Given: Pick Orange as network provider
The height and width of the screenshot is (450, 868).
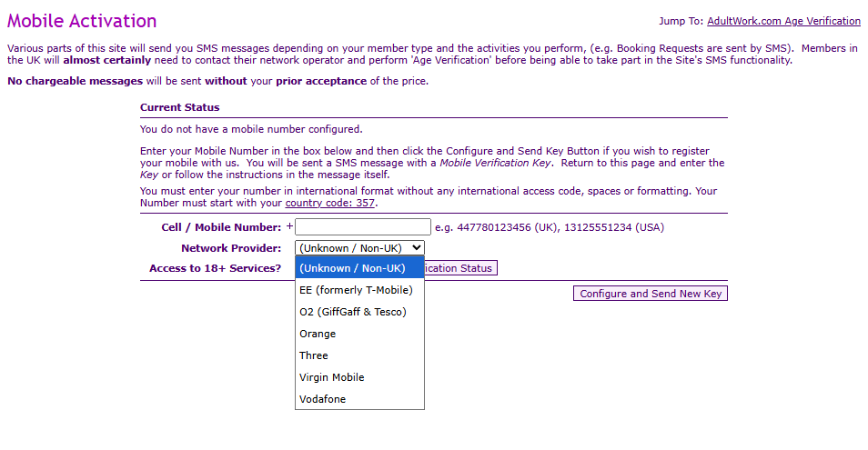Looking at the screenshot, I should [x=318, y=334].
